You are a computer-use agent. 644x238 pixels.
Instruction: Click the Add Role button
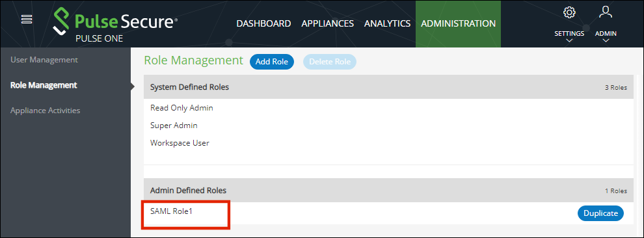(272, 62)
